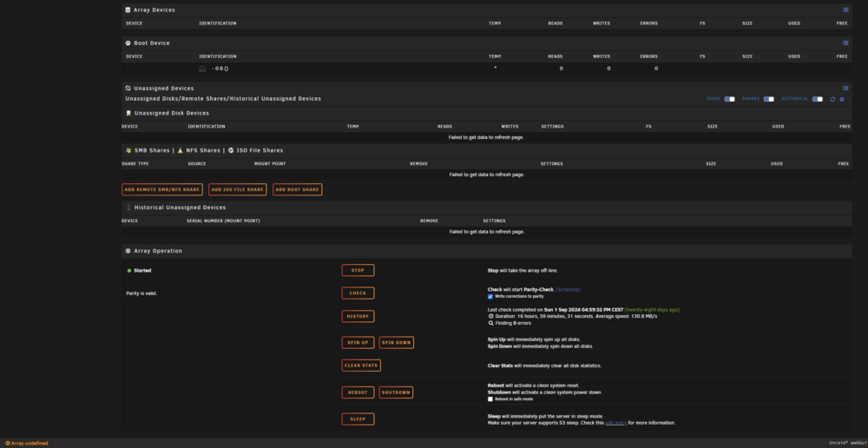The height and width of the screenshot is (448, 868).
Task: Click the boot device disk icon
Action: click(x=202, y=69)
